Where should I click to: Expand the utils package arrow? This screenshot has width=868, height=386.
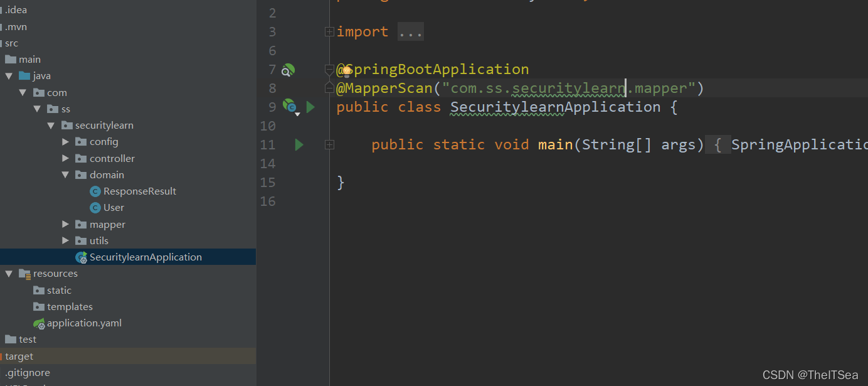point(65,240)
